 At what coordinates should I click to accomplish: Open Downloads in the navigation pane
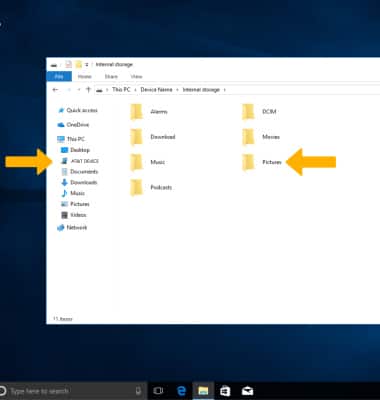pyautogui.click(x=79, y=182)
